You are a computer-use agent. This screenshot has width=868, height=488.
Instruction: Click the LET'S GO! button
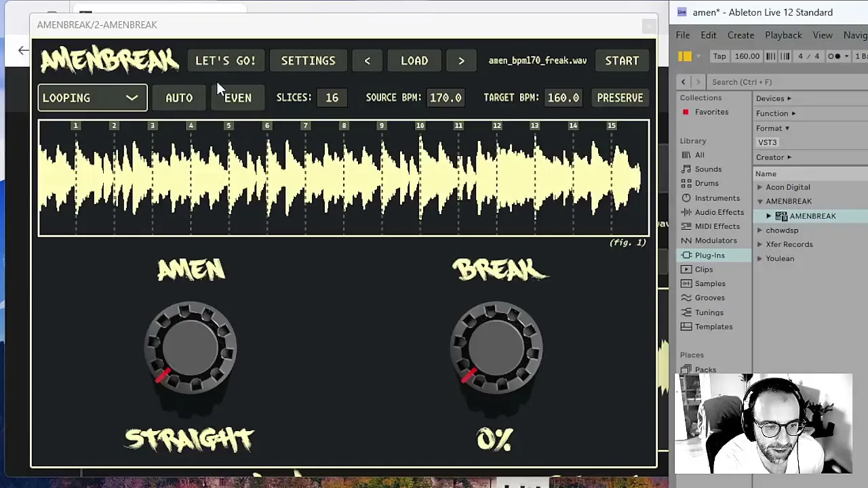pyautogui.click(x=226, y=61)
